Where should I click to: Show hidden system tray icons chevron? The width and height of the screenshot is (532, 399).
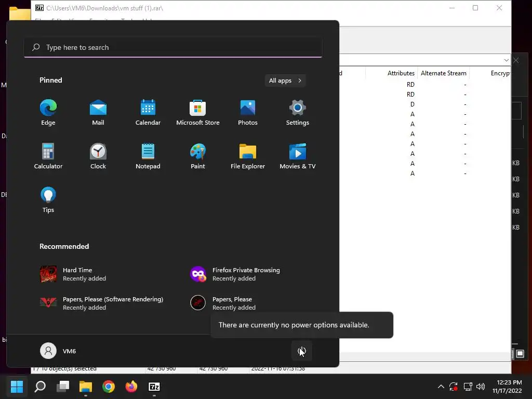(441, 387)
